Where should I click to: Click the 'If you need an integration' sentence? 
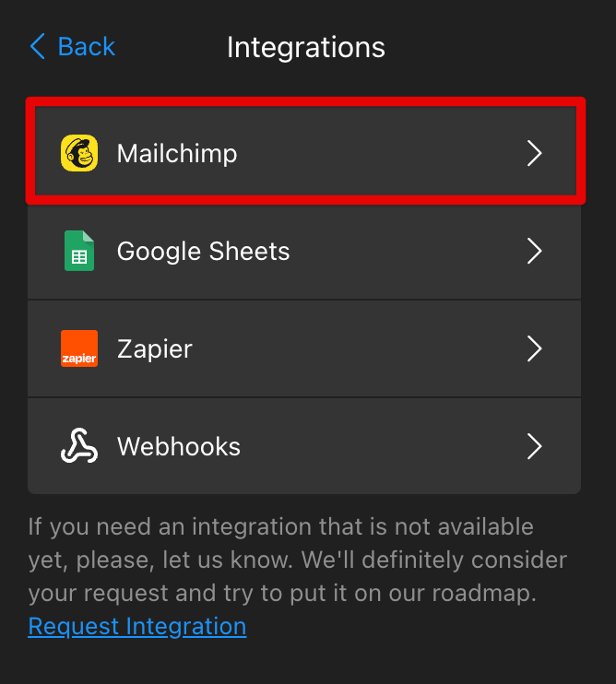[281, 543]
